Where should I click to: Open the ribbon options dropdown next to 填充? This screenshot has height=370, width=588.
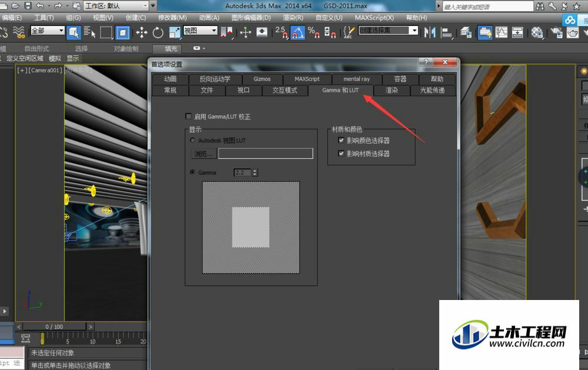tap(199, 48)
